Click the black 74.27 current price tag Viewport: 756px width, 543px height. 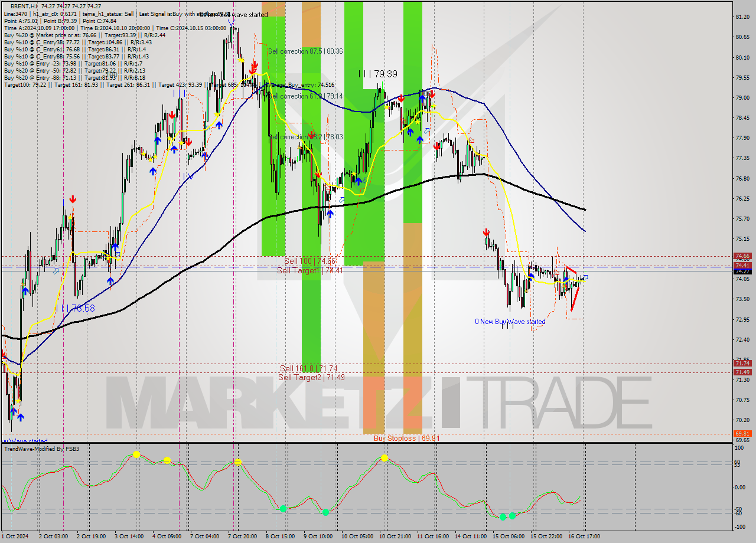point(742,271)
